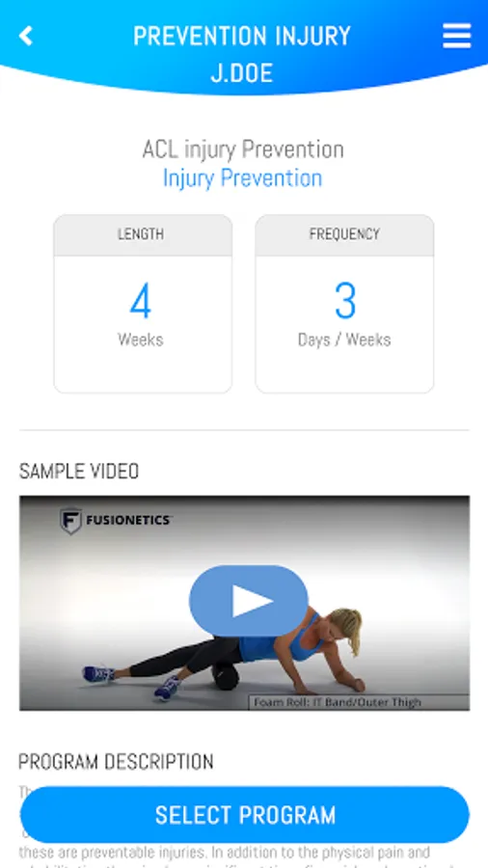Tap the Injury Prevention category link
This screenshot has height=868, width=488.
242,178
